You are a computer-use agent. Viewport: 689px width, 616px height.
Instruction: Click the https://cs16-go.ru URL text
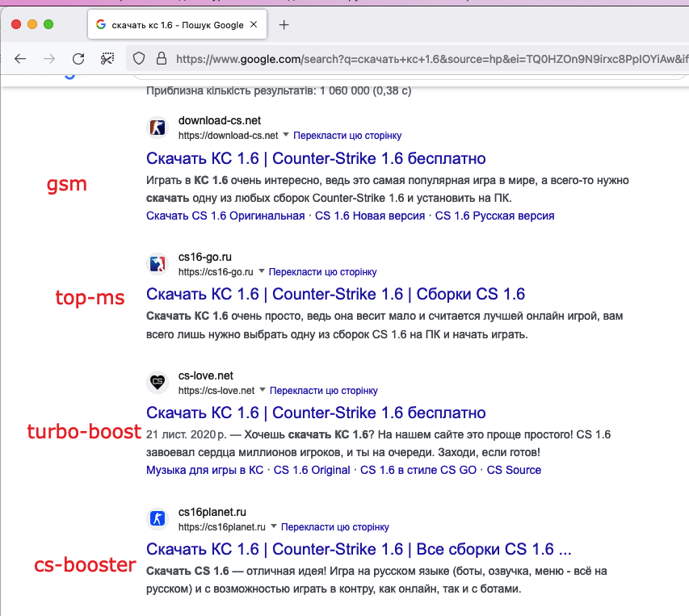click(216, 272)
